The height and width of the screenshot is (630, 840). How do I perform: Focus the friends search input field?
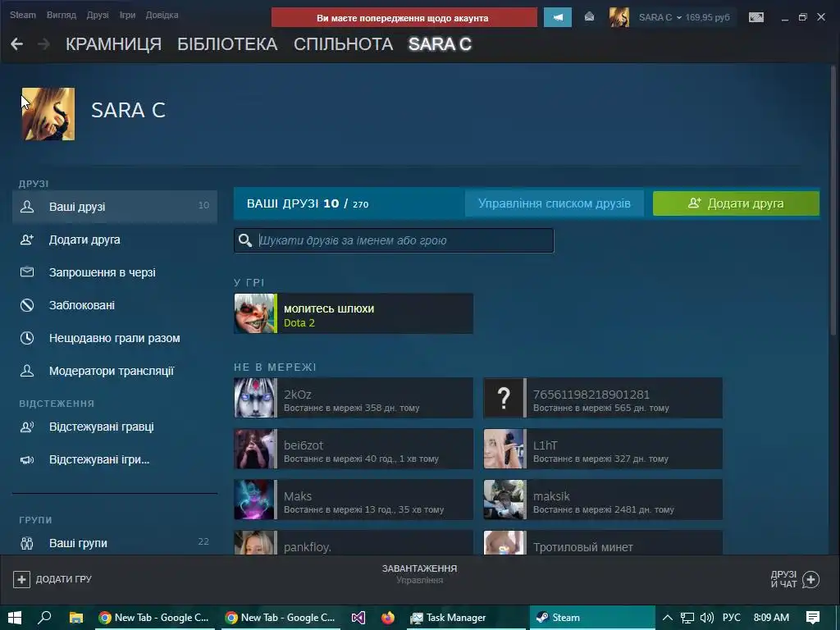[x=394, y=240]
